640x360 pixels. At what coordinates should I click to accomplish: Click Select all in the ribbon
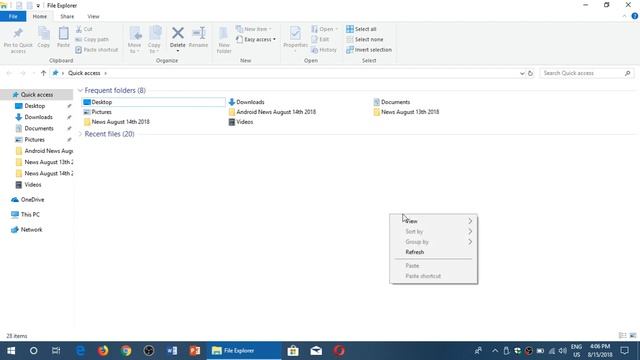click(361, 29)
